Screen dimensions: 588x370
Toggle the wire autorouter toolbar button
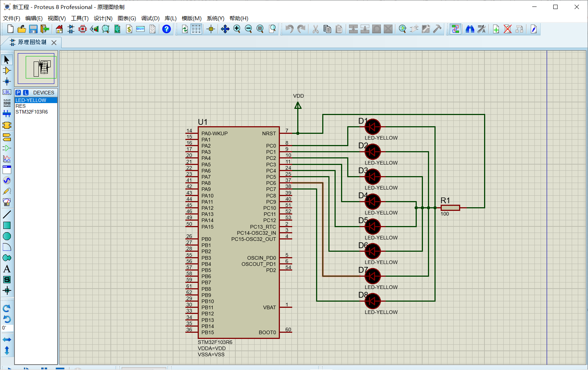click(x=455, y=29)
